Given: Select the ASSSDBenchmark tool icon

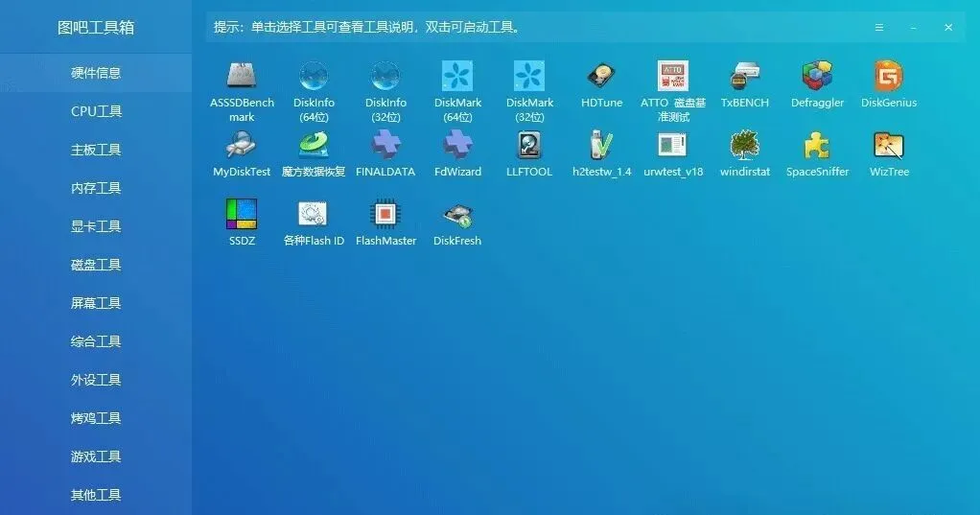Looking at the screenshot, I should point(242,77).
